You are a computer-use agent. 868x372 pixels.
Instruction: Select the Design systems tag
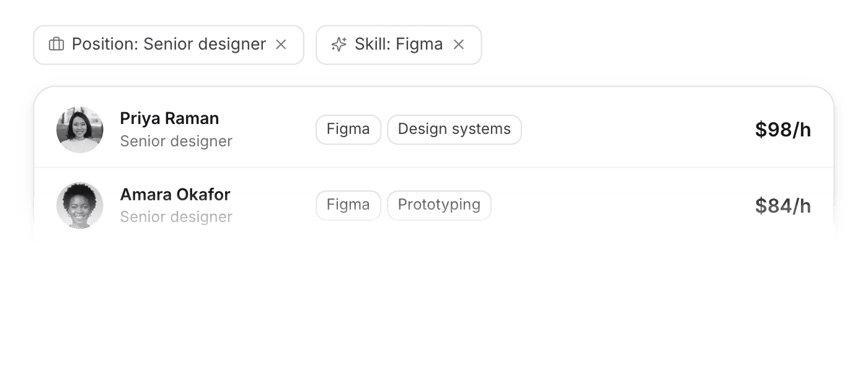coord(454,130)
